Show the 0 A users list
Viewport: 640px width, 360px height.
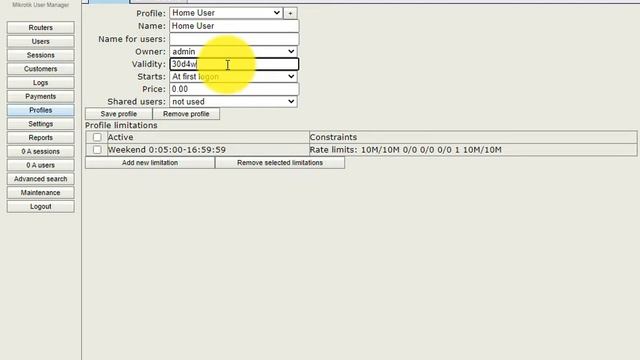(x=40, y=165)
